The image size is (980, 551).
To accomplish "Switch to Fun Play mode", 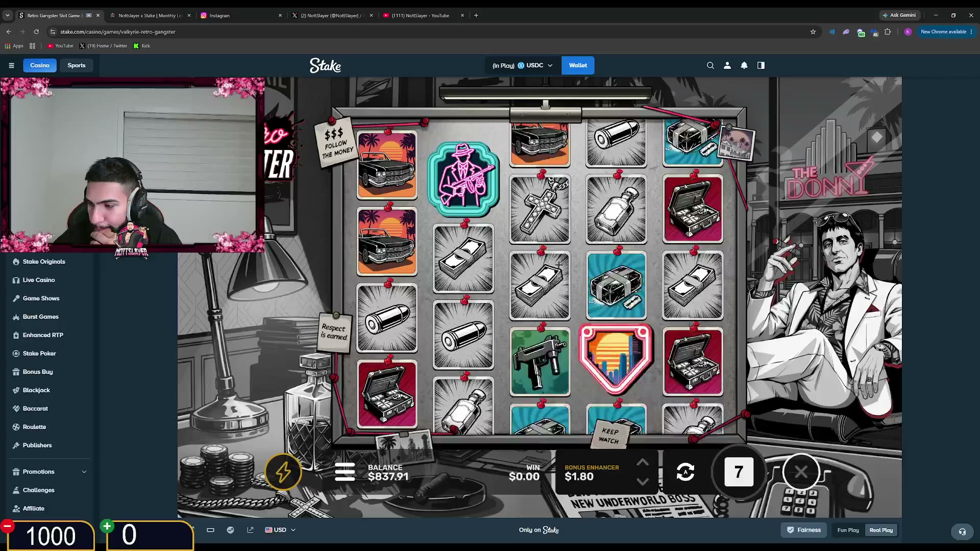I will point(848,530).
